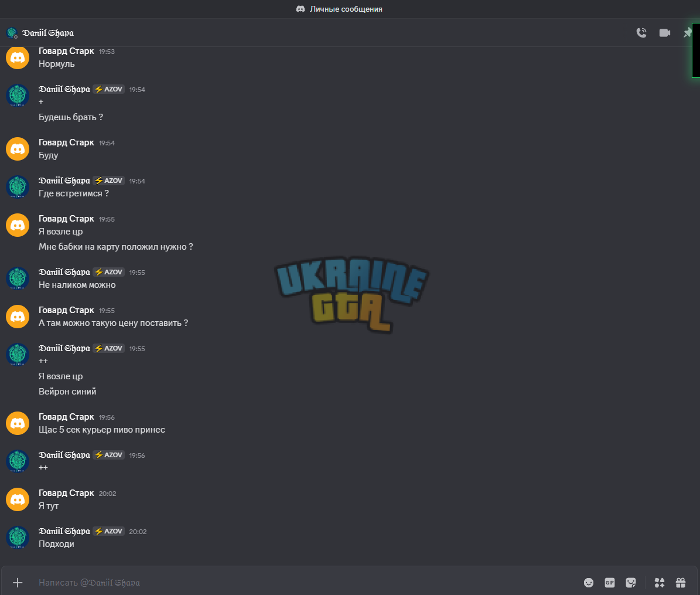
Task: Click header avatar of Daniil Shapa
Action: click(12, 33)
